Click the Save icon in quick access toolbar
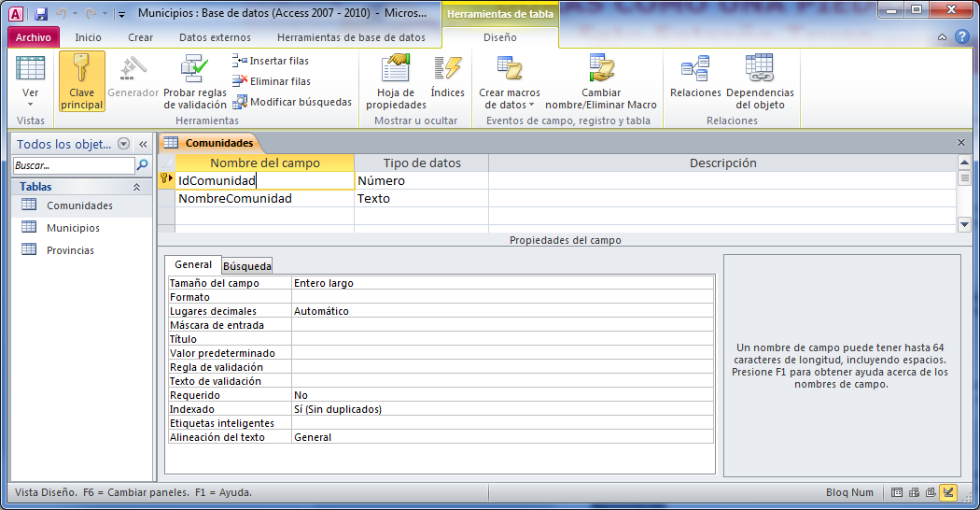The height and width of the screenshot is (510, 980). [x=41, y=13]
